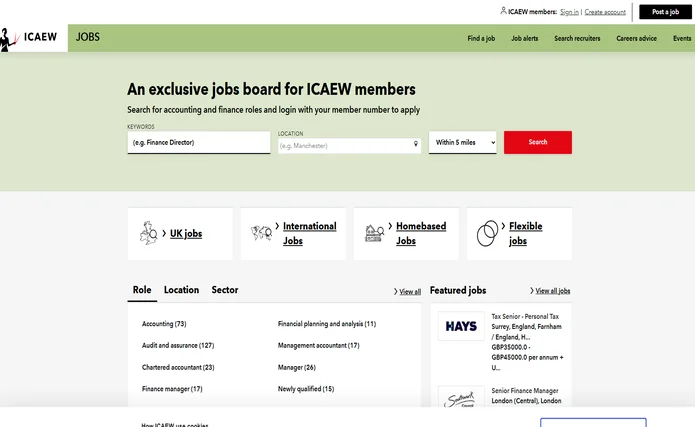Viewport: 695px width, 427px height.
Task: Open Senior Finance Manager featured job
Action: point(524,391)
